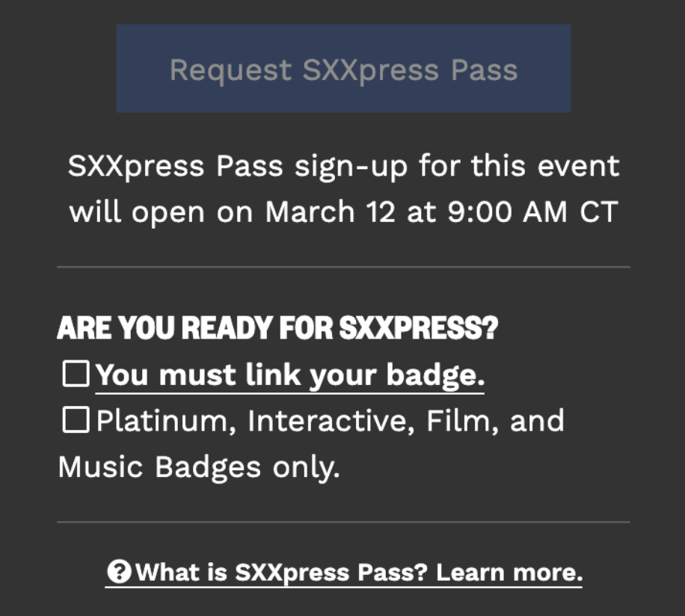
Task: Click the Request SXXpress Pass button
Action: 343,69
